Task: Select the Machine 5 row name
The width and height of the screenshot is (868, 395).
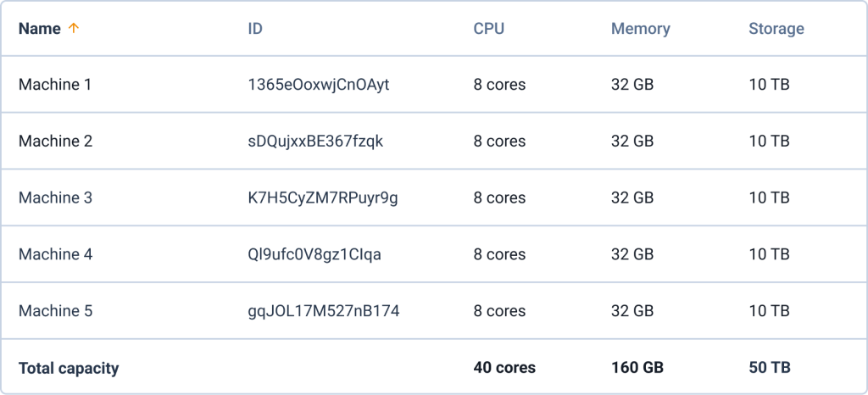Action: (55, 311)
